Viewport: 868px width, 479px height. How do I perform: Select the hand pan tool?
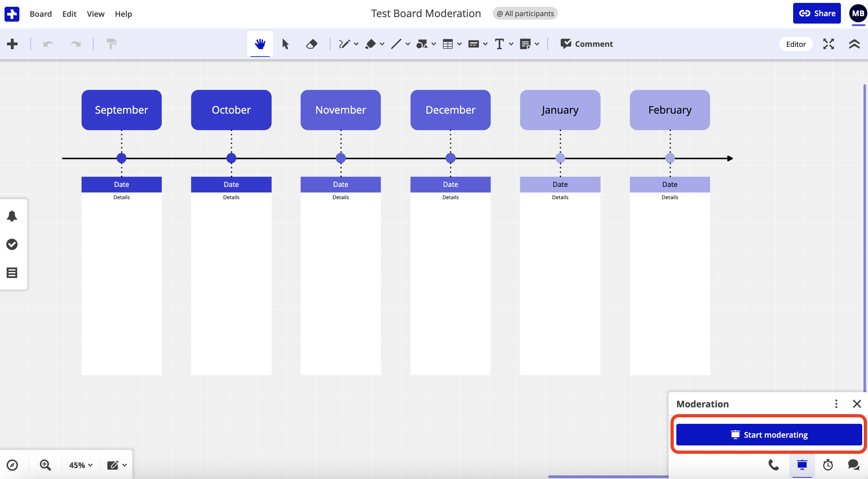click(260, 44)
